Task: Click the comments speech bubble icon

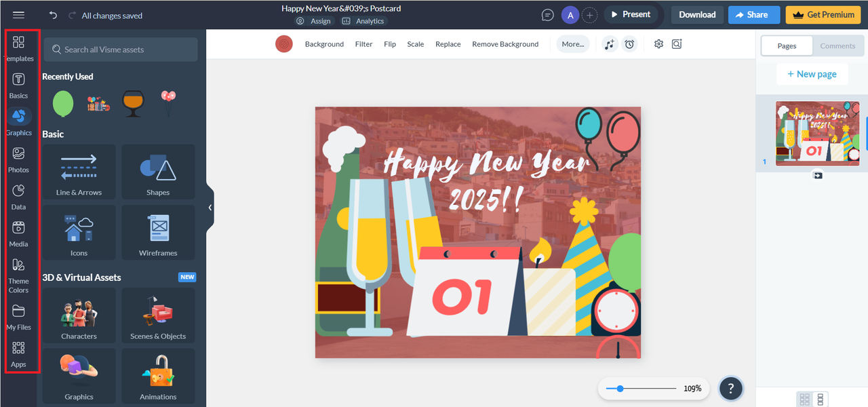Action: 548,15
